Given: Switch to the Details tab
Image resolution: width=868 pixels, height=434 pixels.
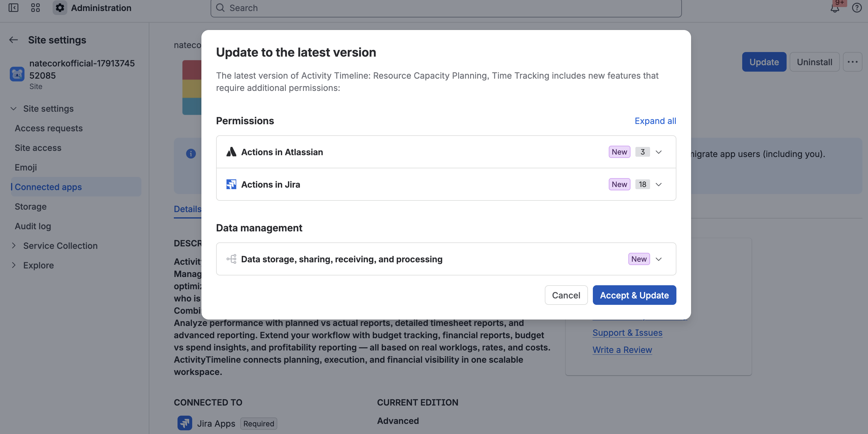Looking at the screenshot, I should point(187,209).
